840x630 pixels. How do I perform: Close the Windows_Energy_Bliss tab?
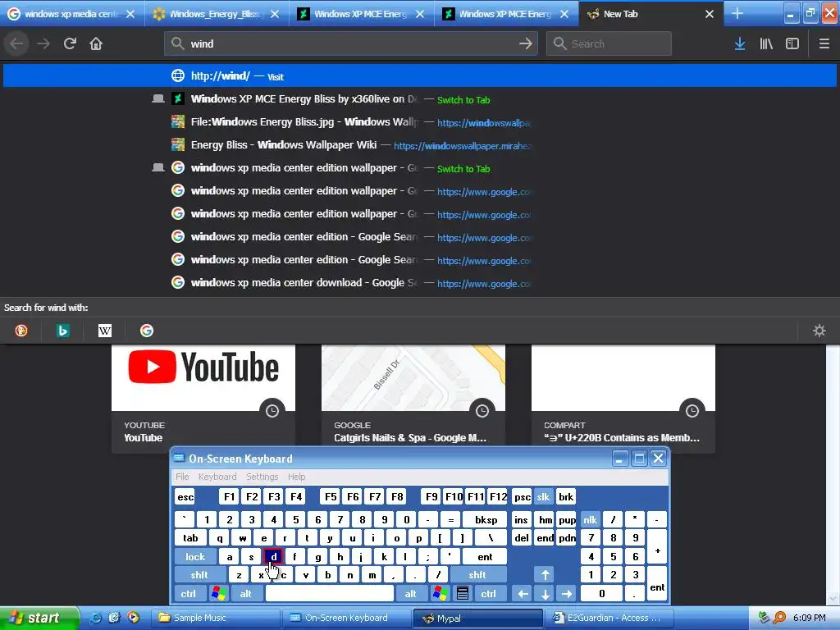(x=275, y=14)
